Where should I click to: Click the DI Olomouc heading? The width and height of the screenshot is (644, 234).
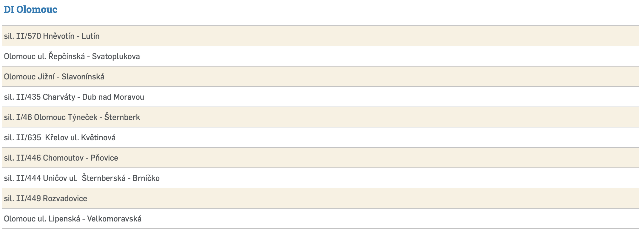[30, 10]
